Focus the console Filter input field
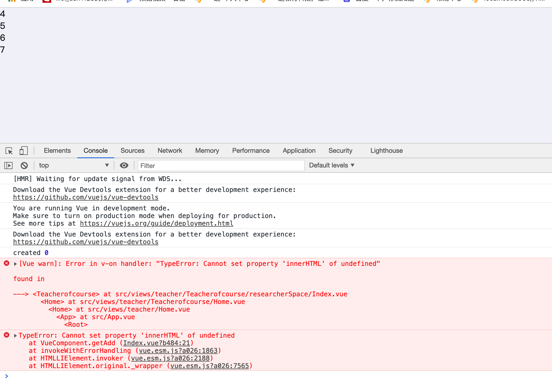This screenshot has width=552, height=392. click(x=221, y=166)
